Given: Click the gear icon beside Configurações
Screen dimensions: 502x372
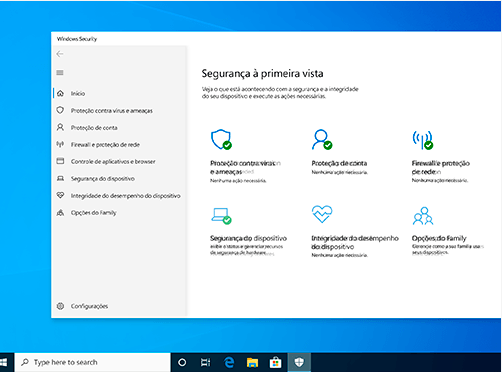Looking at the screenshot, I should (x=60, y=306).
